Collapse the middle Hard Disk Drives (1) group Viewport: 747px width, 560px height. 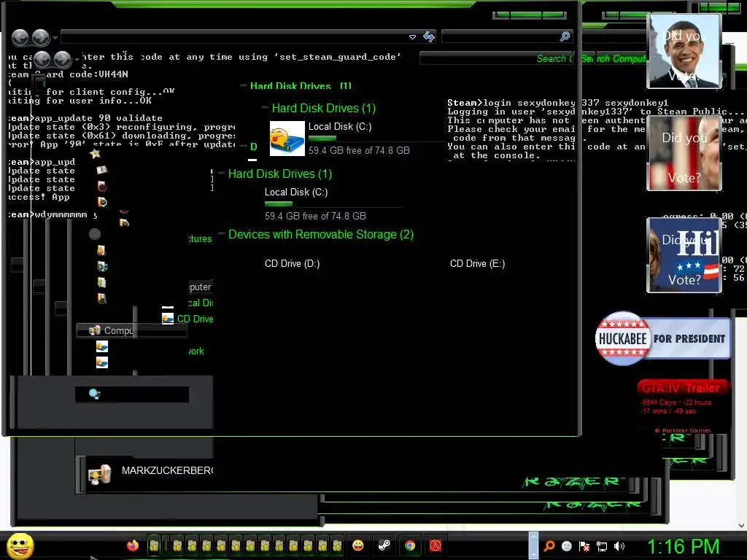click(266, 108)
